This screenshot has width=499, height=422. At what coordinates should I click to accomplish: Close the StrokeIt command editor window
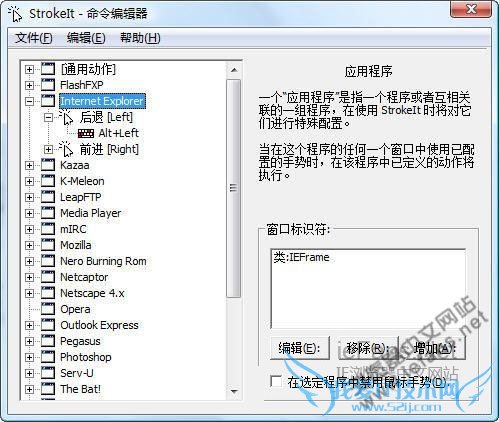click(x=471, y=9)
